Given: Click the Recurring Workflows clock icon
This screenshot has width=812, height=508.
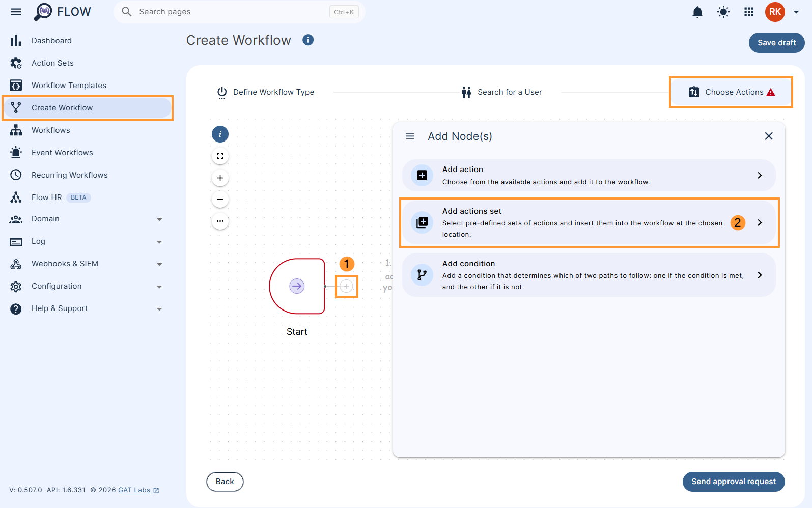Looking at the screenshot, I should point(16,175).
